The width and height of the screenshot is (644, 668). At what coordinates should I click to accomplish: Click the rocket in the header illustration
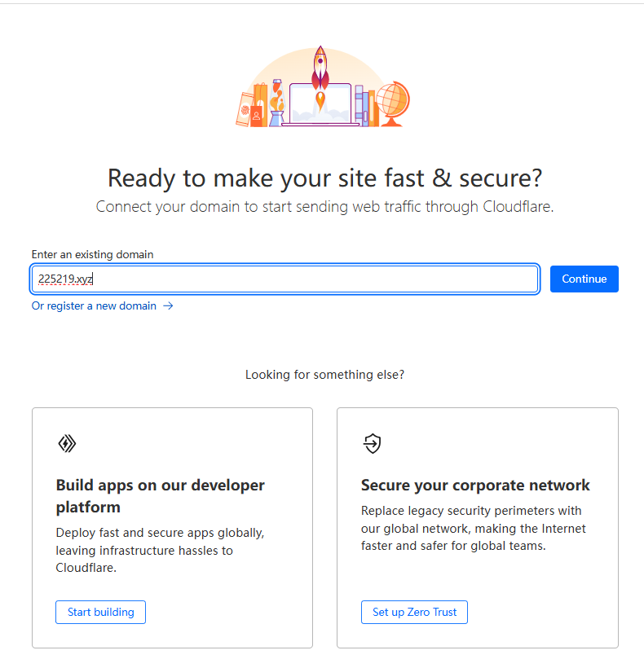coord(320,65)
